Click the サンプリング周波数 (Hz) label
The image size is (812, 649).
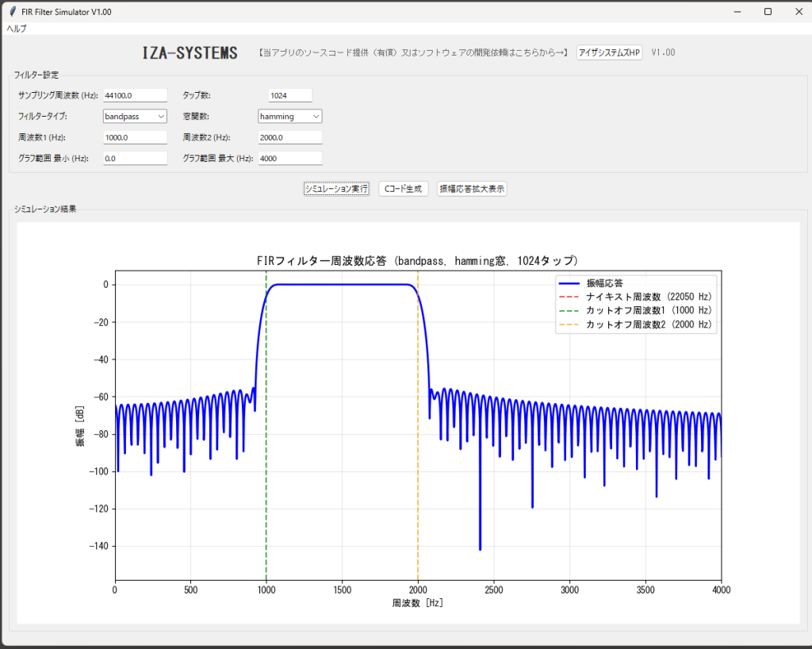[58, 95]
